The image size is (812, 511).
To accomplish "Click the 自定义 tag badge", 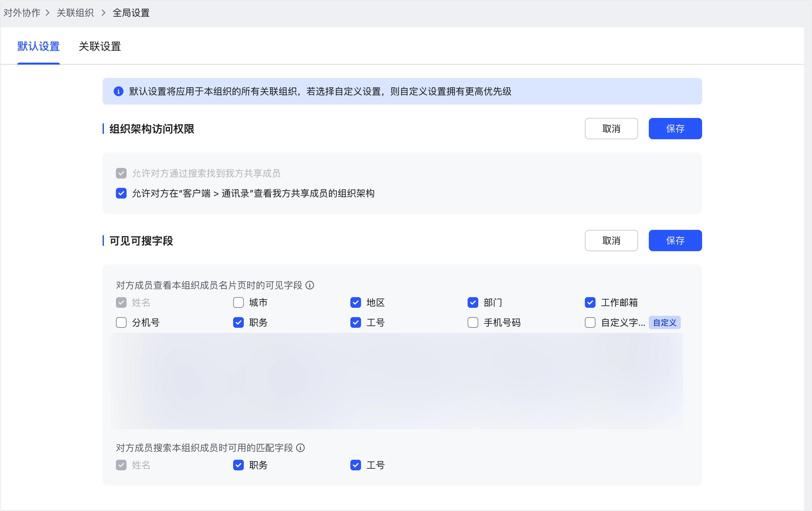I will pyautogui.click(x=664, y=322).
